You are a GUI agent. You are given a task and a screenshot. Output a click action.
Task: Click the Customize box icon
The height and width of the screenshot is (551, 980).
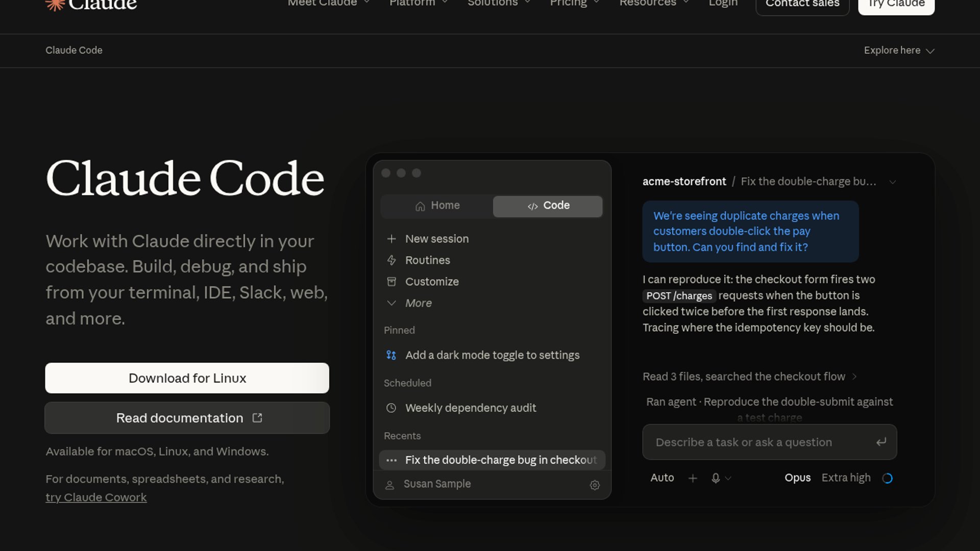391,282
